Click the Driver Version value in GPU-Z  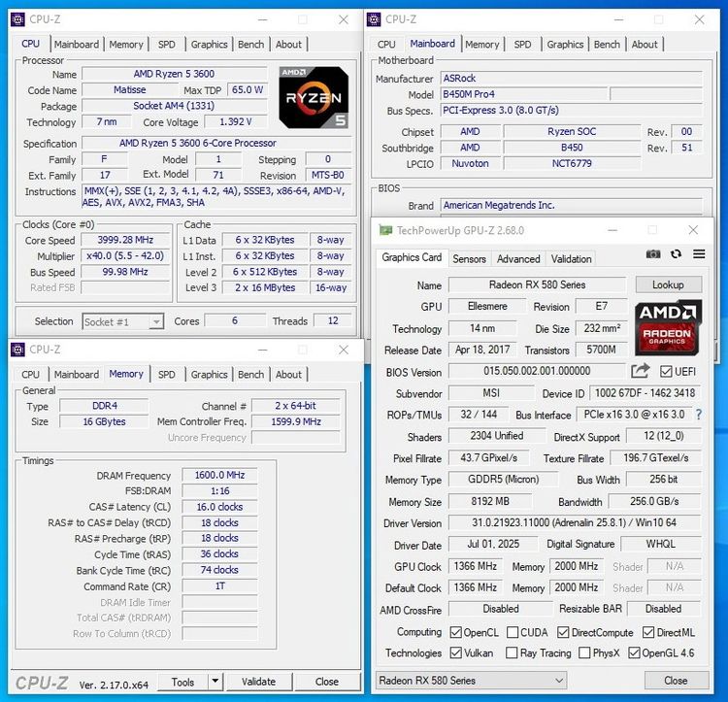(x=575, y=522)
